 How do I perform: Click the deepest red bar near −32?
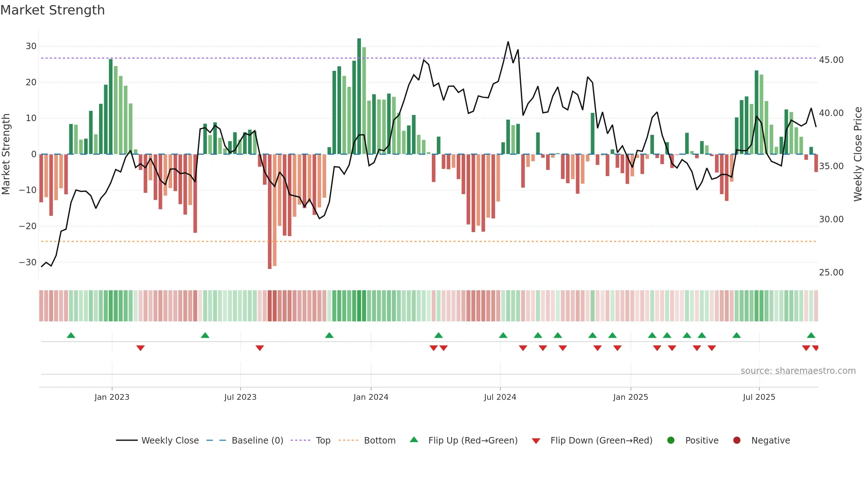(x=270, y=211)
